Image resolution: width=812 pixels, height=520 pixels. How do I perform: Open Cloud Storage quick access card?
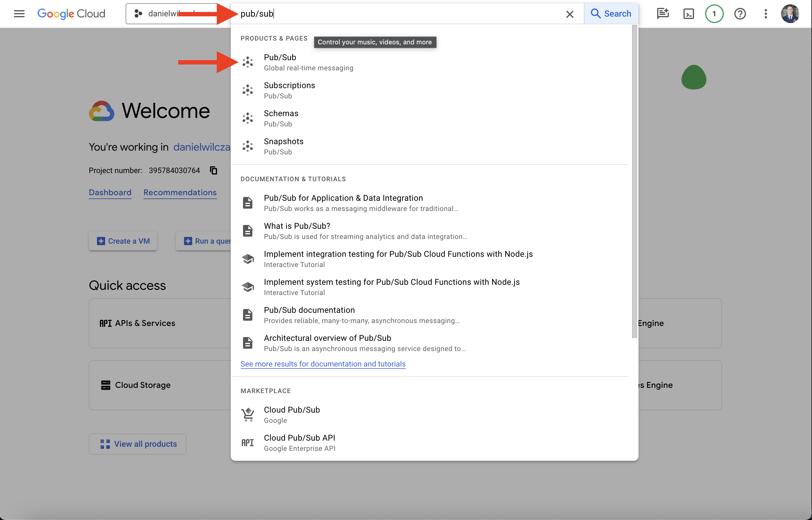click(x=160, y=385)
